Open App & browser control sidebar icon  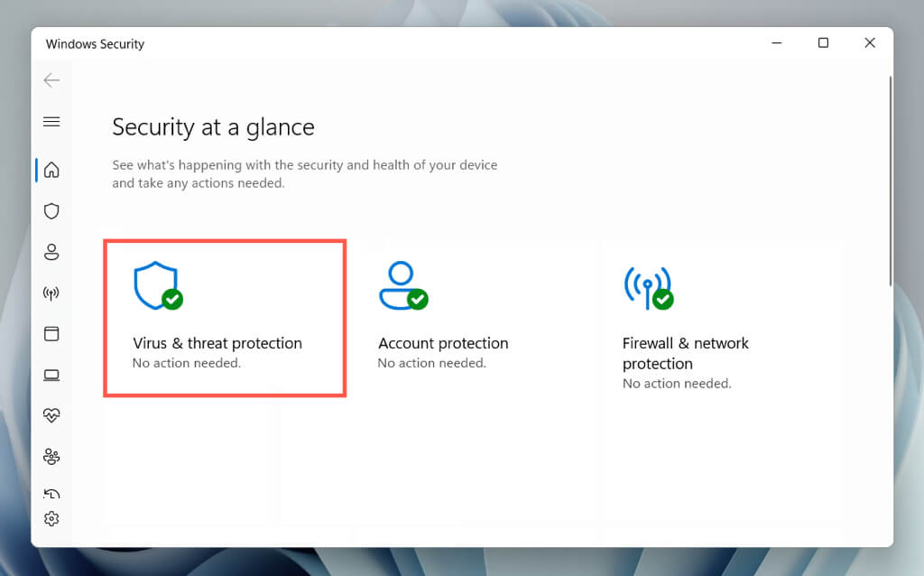51,334
